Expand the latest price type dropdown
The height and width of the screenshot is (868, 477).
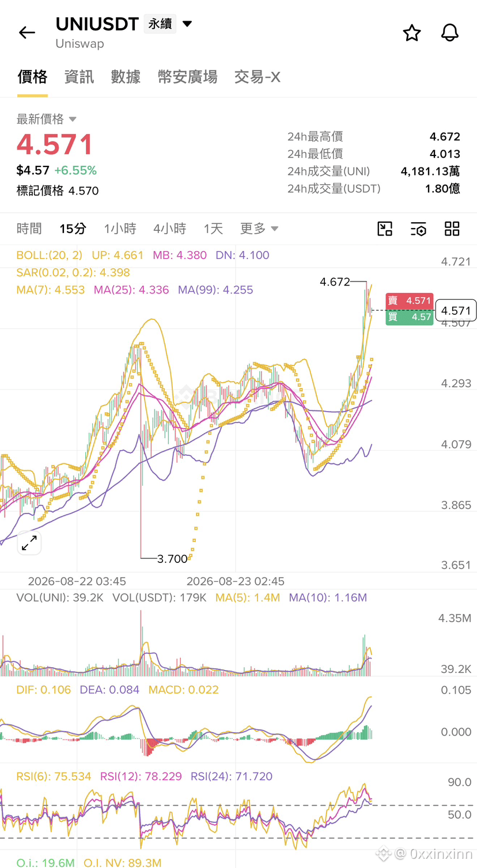coord(73,119)
